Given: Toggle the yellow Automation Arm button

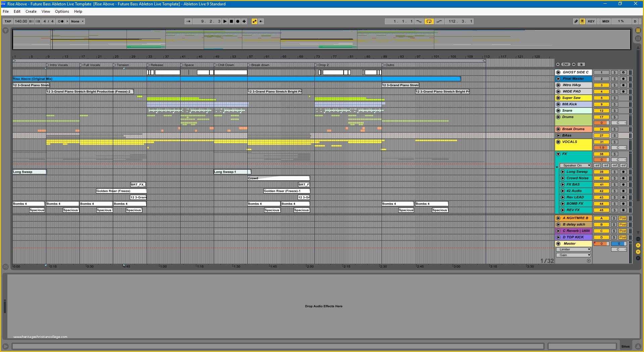Looking at the screenshot, I should [254, 21].
